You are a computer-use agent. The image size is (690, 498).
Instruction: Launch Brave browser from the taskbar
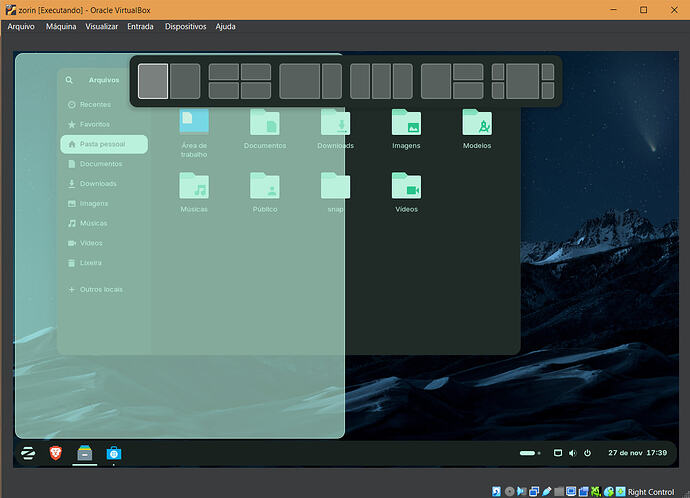(x=58, y=453)
